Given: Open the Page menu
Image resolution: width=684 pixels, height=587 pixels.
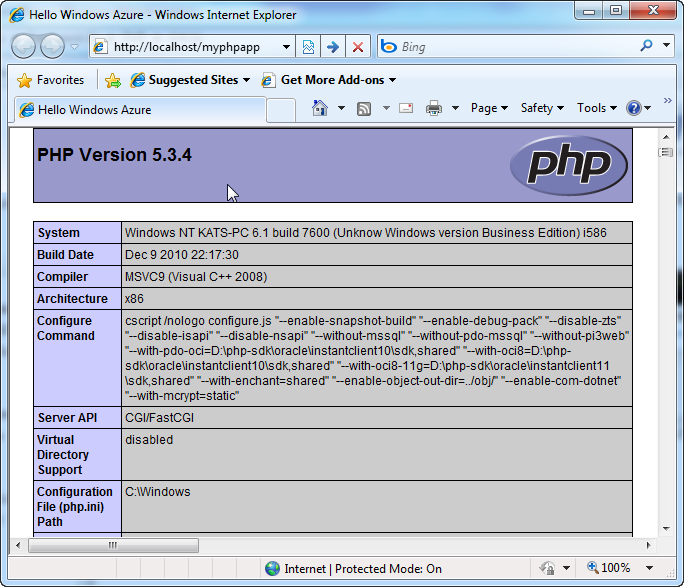Looking at the screenshot, I should (x=489, y=108).
